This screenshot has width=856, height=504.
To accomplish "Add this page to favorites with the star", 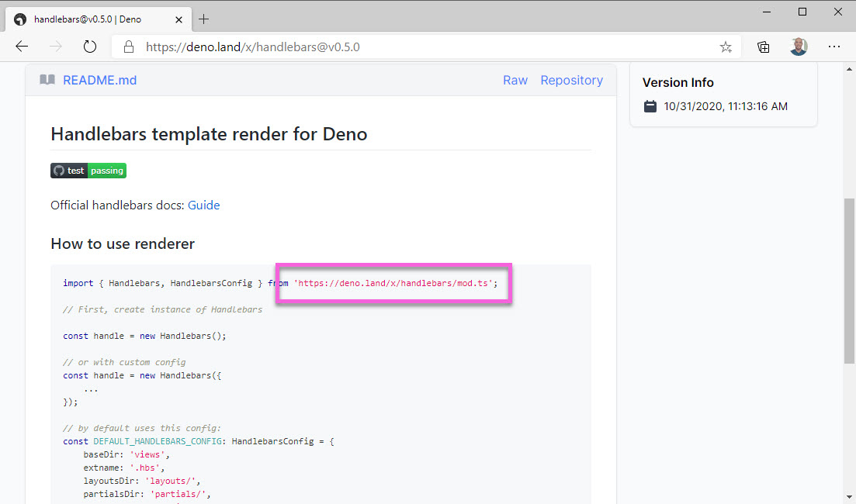I will click(x=726, y=47).
